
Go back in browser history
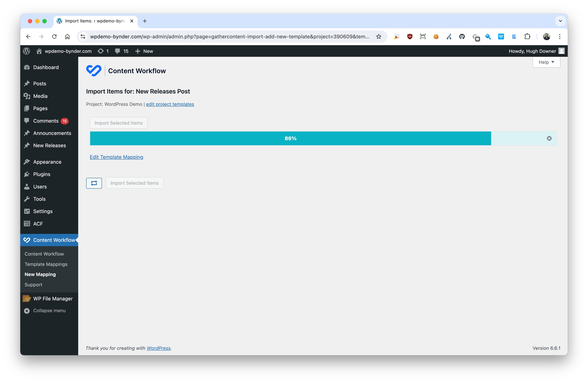[x=28, y=37]
